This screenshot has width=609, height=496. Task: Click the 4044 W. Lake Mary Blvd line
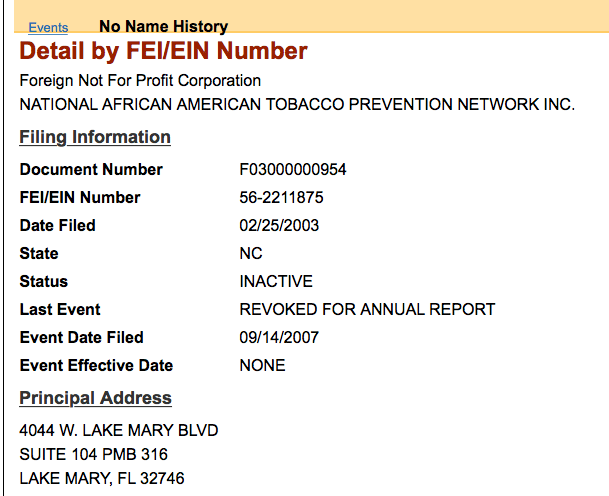click(119, 430)
